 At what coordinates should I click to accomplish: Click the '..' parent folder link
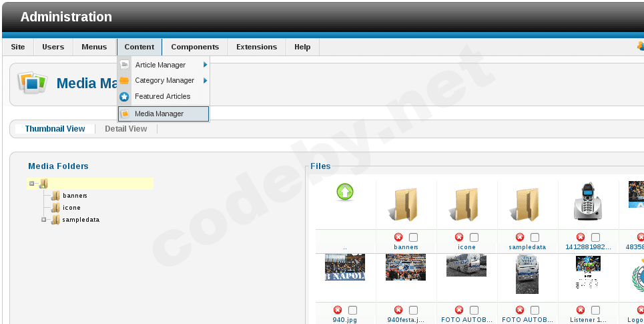pyautogui.click(x=345, y=248)
